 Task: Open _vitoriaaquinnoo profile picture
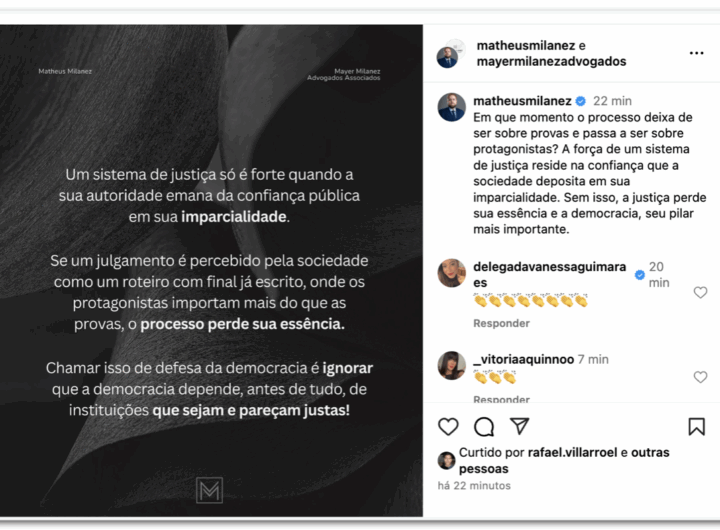tap(451, 366)
